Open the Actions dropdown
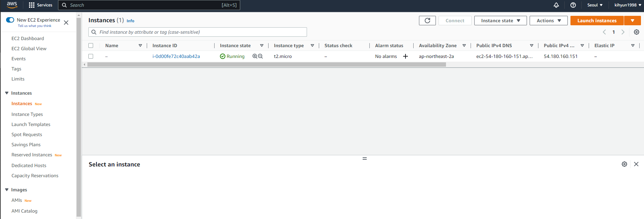 [x=549, y=21]
